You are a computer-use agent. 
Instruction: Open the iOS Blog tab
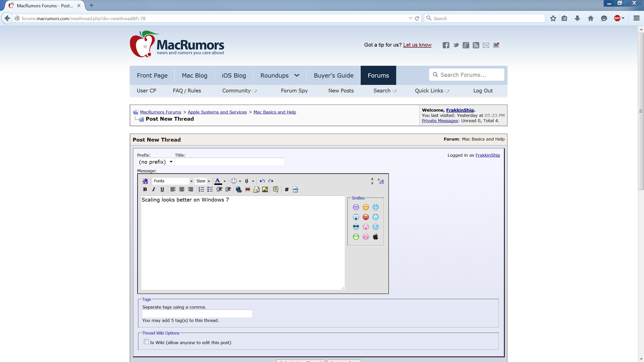tap(234, 75)
